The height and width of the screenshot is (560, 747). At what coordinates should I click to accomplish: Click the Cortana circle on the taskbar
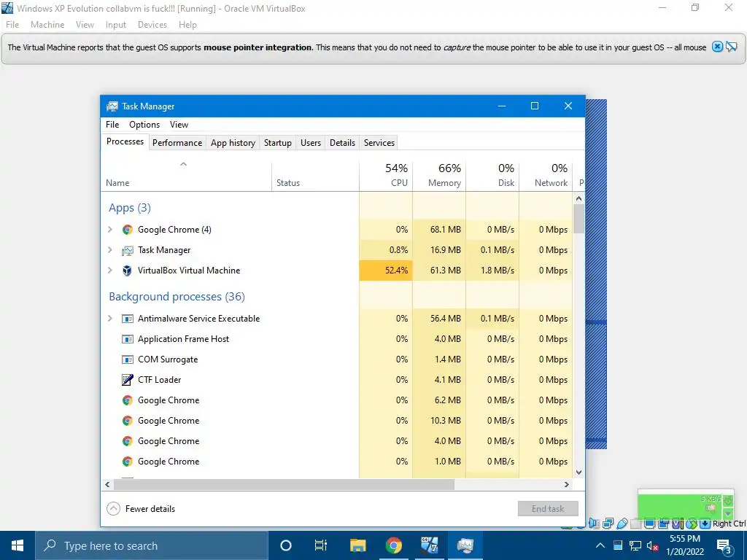286,545
